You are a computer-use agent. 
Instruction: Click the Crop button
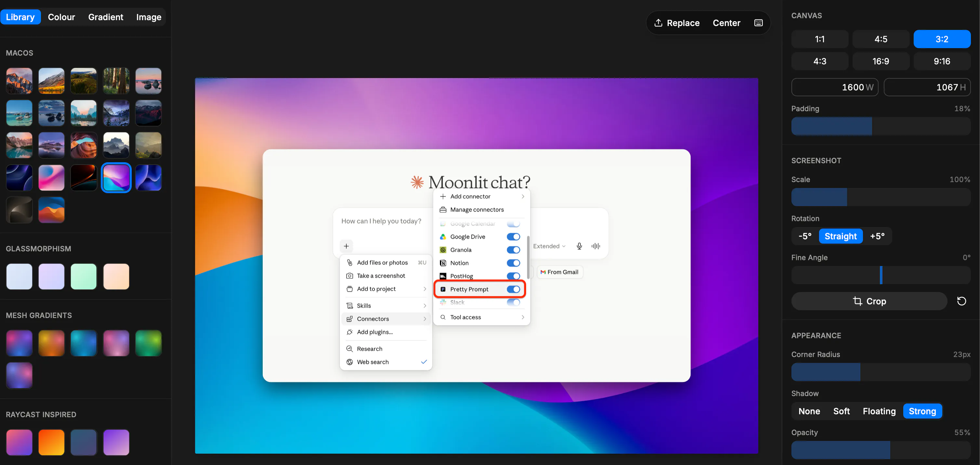point(869,301)
